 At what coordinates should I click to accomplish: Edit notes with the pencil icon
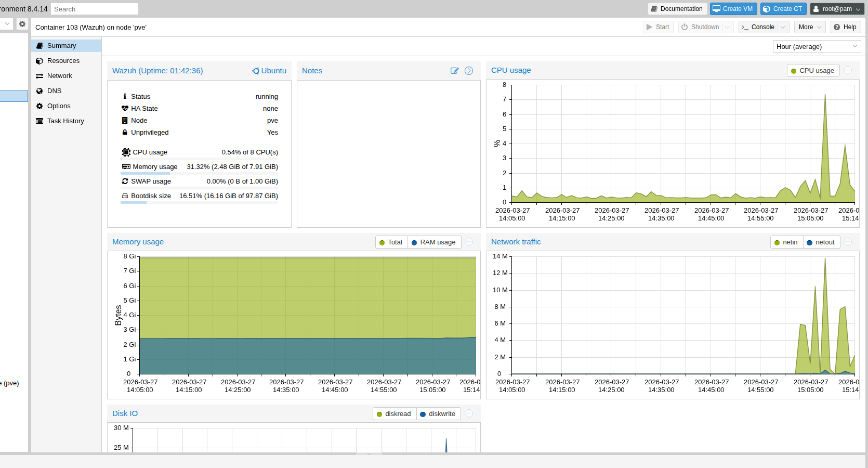(455, 71)
